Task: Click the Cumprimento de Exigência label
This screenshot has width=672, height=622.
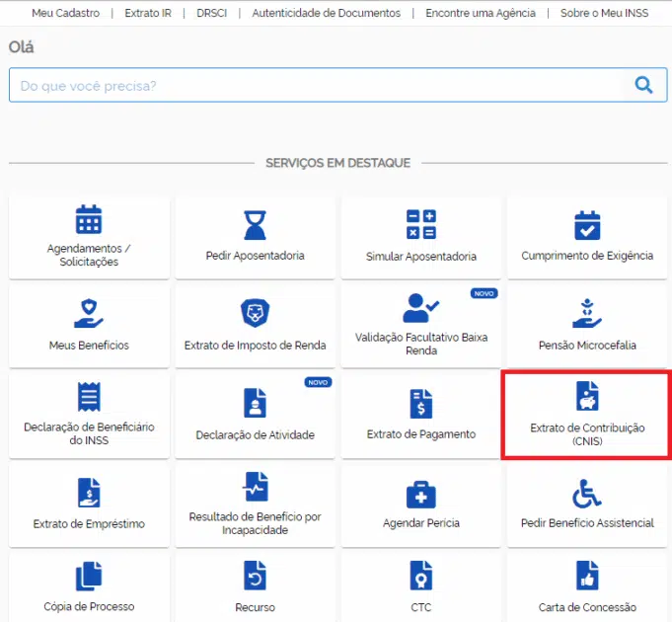Action: [x=587, y=256]
